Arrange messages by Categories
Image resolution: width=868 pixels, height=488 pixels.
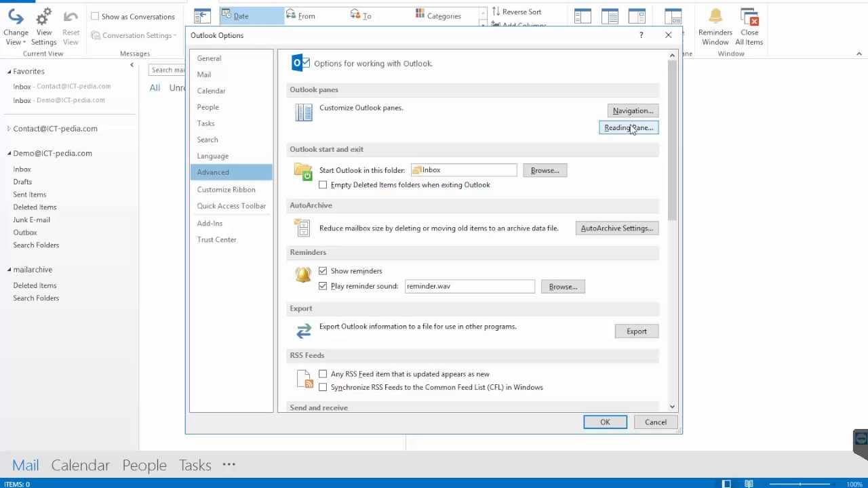[438, 16]
